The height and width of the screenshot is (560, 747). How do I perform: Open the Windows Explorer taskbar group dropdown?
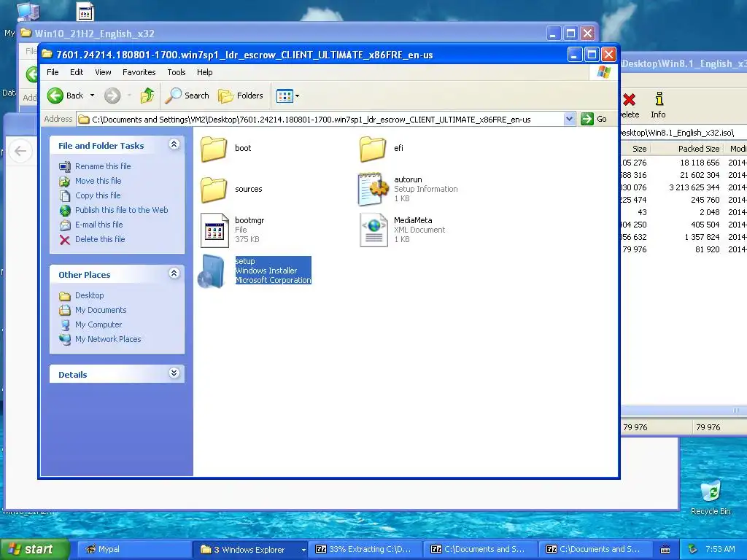click(x=303, y=550)
